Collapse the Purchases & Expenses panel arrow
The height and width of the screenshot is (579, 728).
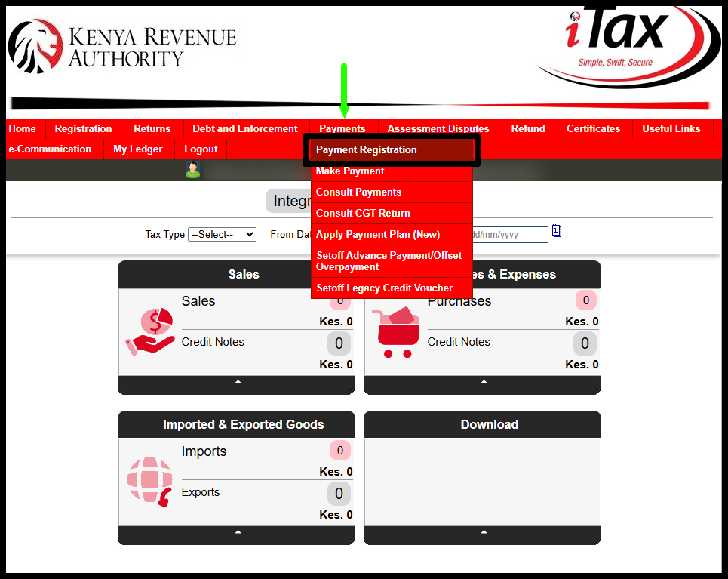click(x=484, y=381)
